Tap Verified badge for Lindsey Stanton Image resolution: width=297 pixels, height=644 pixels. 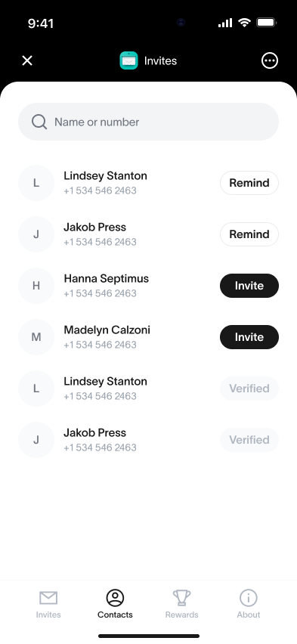click(249, 388)
